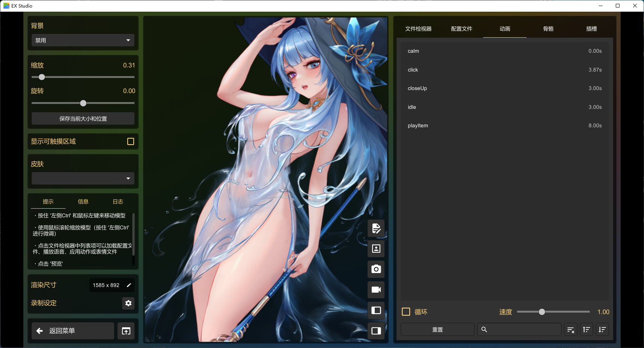Viewport: 644px width, 348px height.
Task: Pick the playItem animation
Action: tap(505, 126)
